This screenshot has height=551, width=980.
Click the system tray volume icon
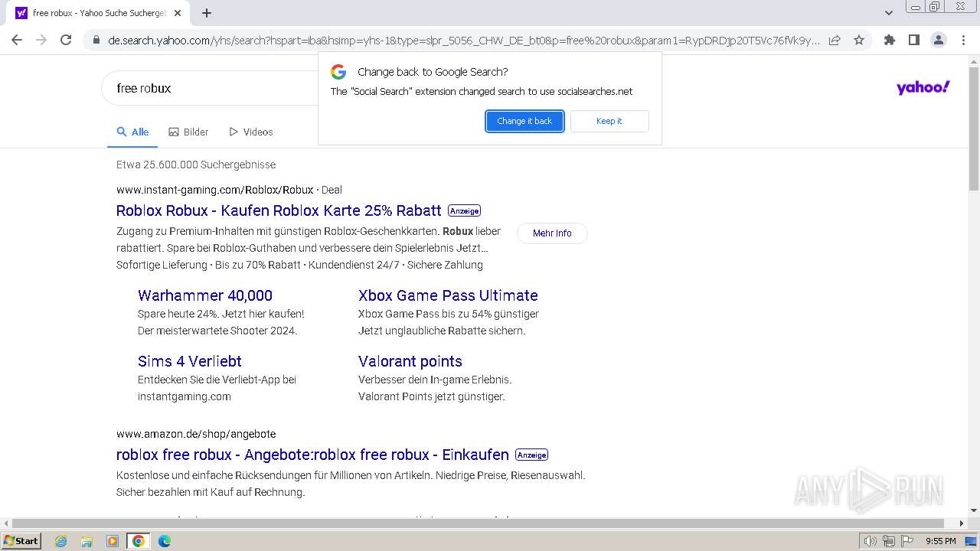pyautogui.click(x=870, y=541)
